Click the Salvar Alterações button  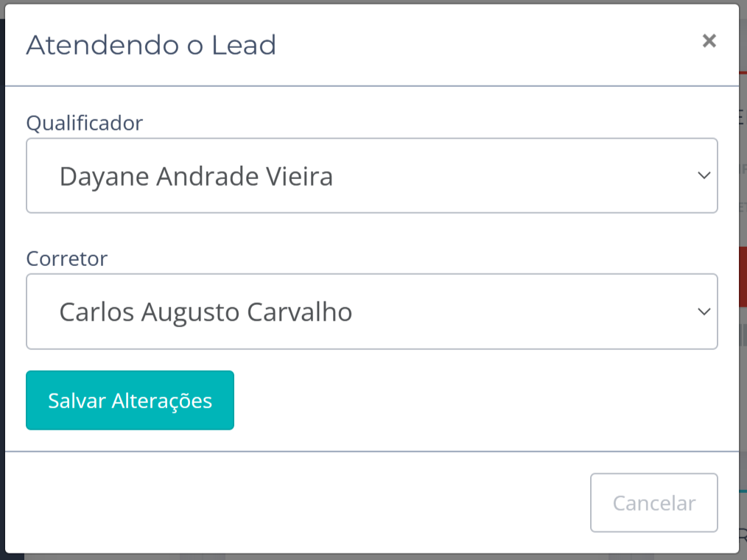point(130,400)
